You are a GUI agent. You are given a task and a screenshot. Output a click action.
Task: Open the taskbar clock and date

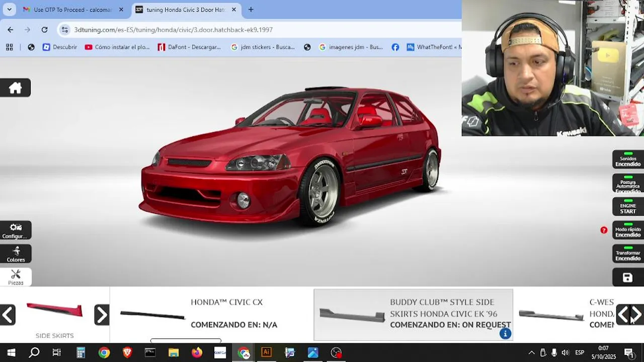coord(603,352)
